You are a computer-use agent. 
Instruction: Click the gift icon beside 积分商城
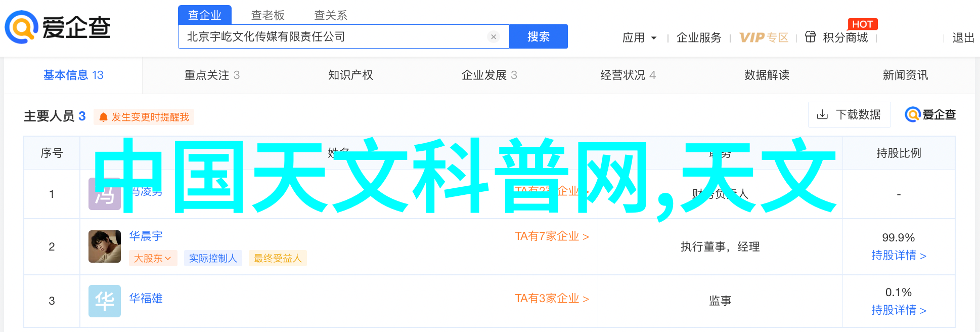click(x=810, y=37)
